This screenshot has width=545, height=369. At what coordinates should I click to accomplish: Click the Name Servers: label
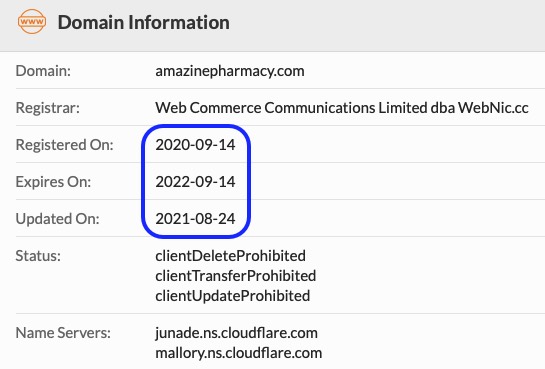(x=63, y=333)
